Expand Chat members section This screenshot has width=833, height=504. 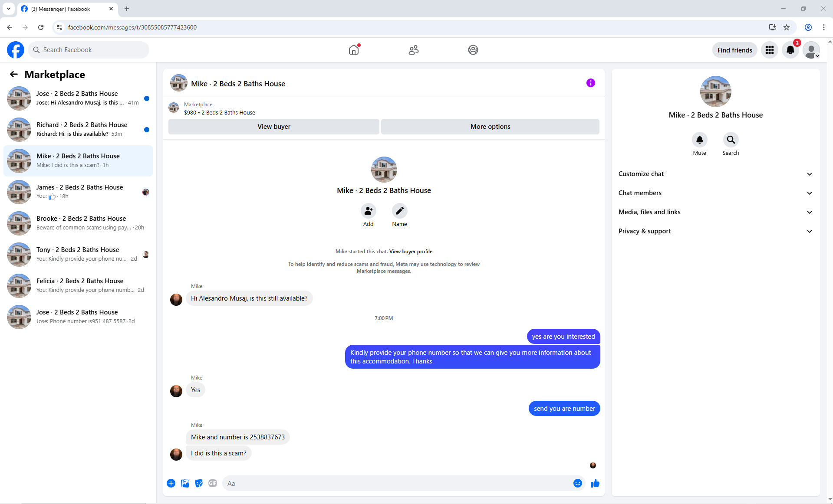coord(715,193)
